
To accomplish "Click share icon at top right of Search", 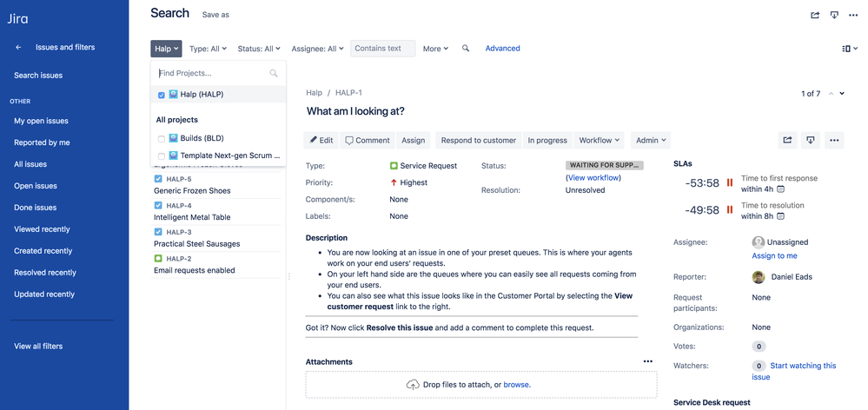I will coord(815,15).
